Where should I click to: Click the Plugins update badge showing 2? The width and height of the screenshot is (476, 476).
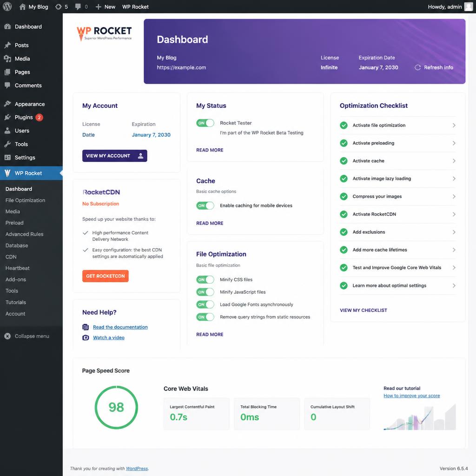click(x=39, y=117)
